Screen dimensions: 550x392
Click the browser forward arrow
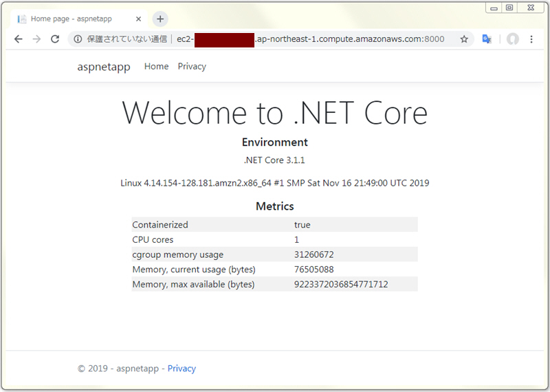36,39
